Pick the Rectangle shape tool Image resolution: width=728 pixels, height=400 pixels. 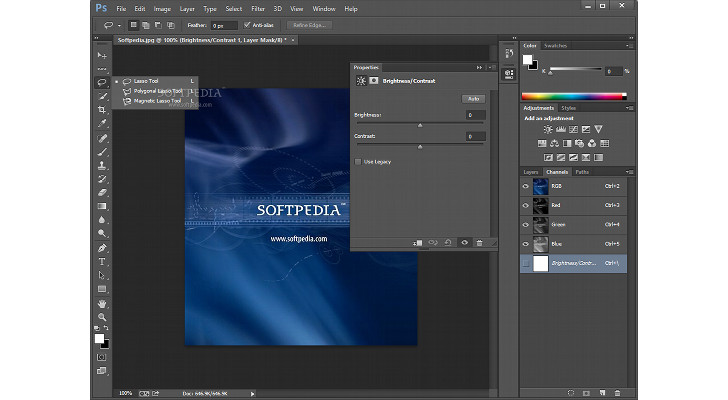point(102,289)
